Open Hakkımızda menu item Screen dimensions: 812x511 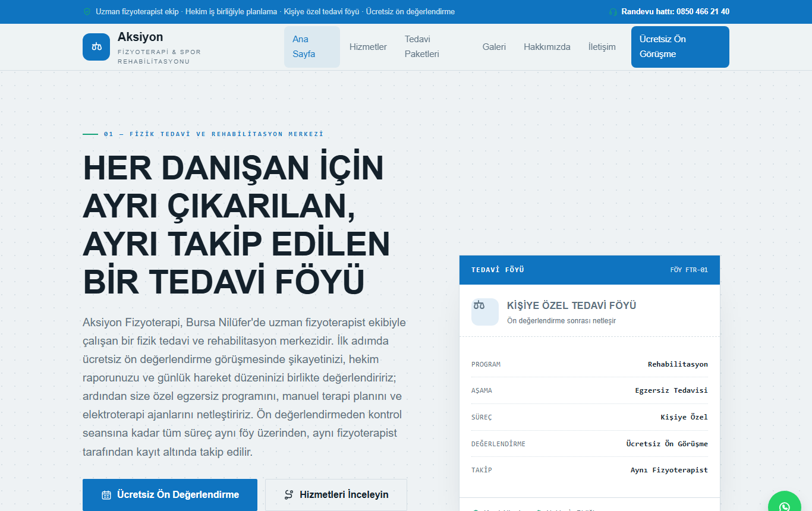pyautogui.click(x=547, y=47)
